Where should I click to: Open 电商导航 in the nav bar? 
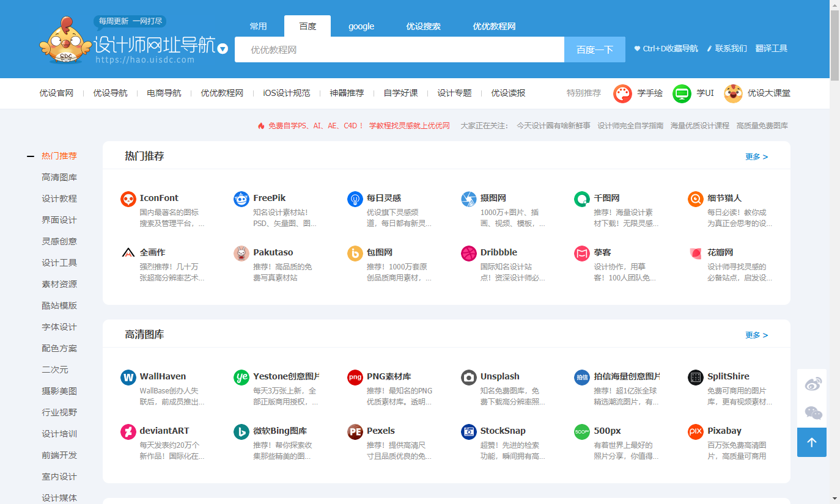tap(164, 93)
